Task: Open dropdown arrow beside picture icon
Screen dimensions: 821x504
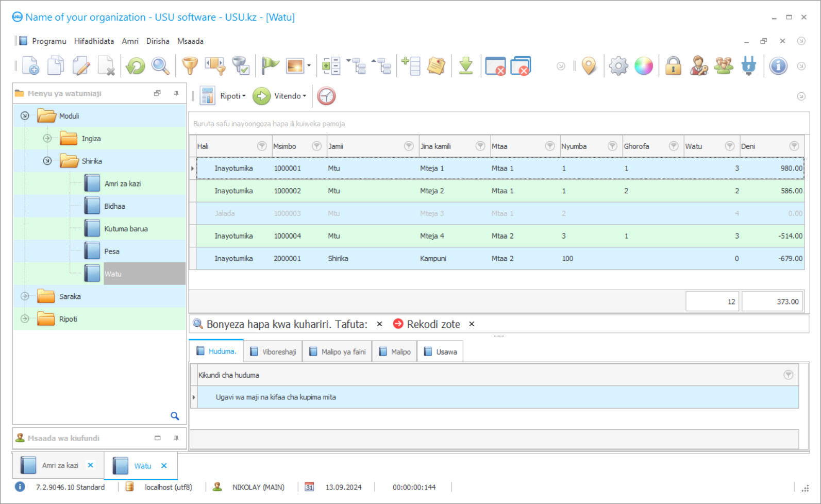Action: click(x=309, y=66)
